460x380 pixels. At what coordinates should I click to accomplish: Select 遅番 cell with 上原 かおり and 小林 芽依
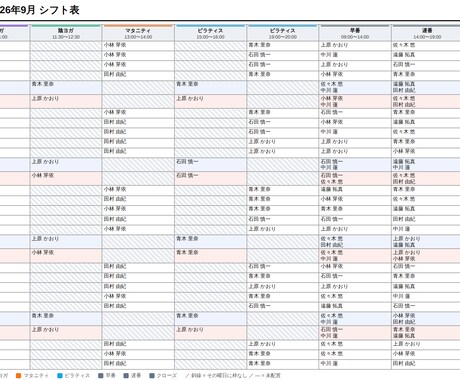click(426, 256)
